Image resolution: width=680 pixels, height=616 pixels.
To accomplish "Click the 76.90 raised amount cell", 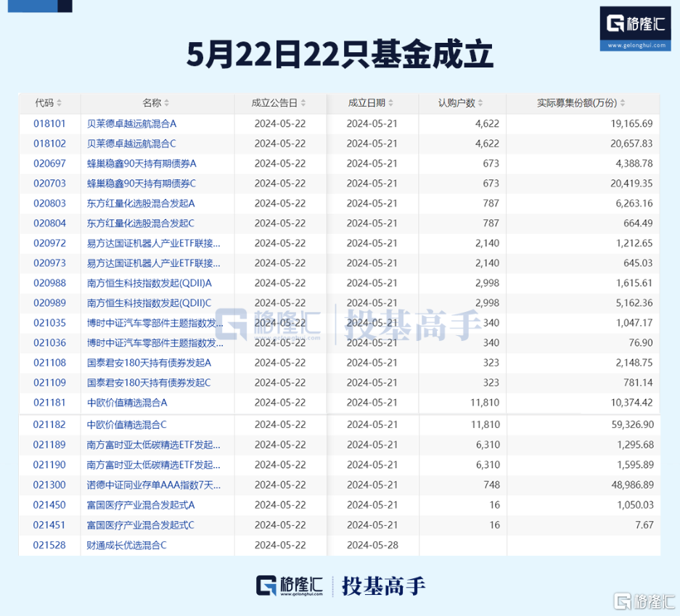I will 641,343.
